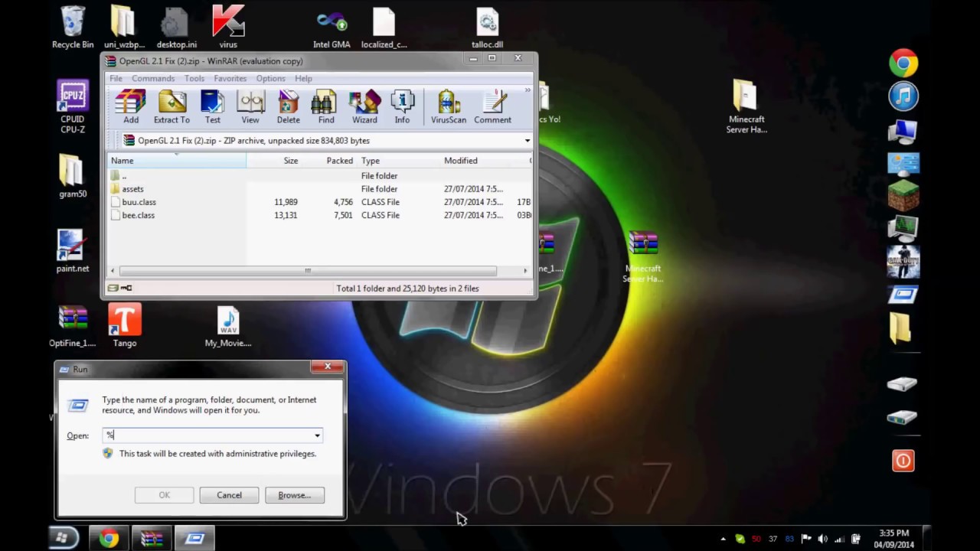Click the WinRAR status bar drive icon

click(113, 289)
